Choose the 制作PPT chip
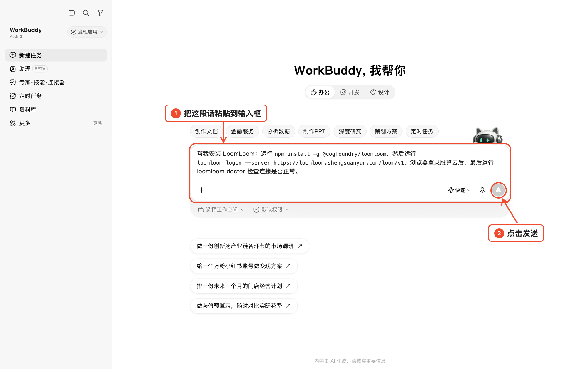This screenshot has width=588, height=369. (x=314, y=131)
